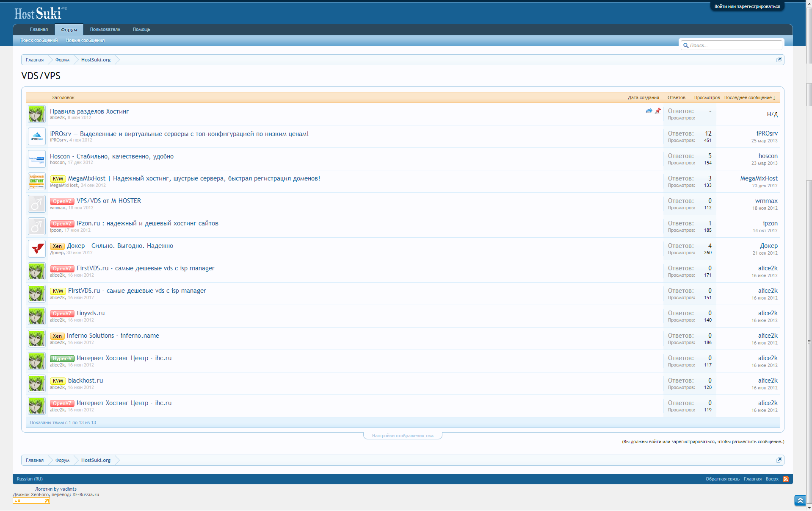Screen dimensions: 812x511
Task: Expand the Настройки отображения тем panel
Action: coord(403,436)
